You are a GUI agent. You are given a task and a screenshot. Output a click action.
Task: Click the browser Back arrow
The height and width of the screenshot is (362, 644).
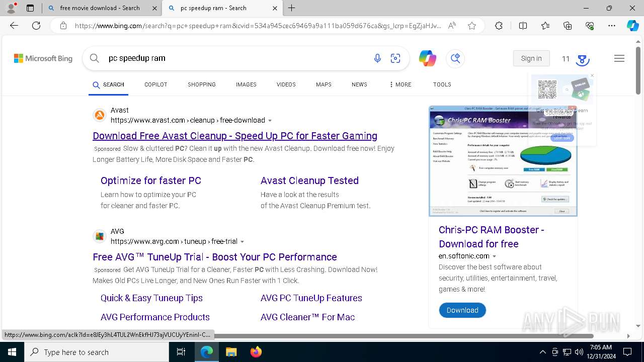click(14, 26)
